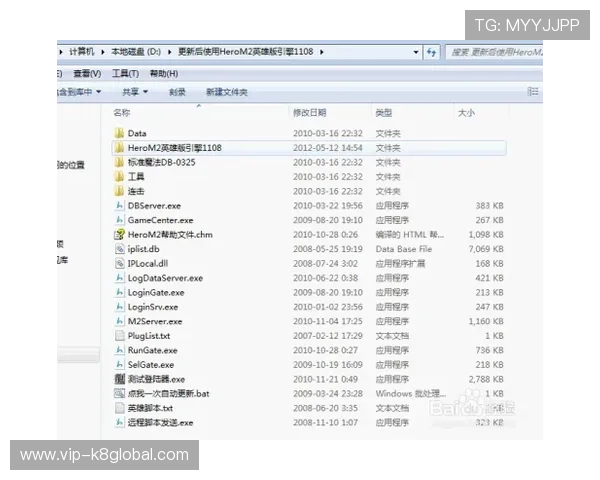Click the date 2012-05-12 14:54
600x480 pixels.
coord(328,148)
